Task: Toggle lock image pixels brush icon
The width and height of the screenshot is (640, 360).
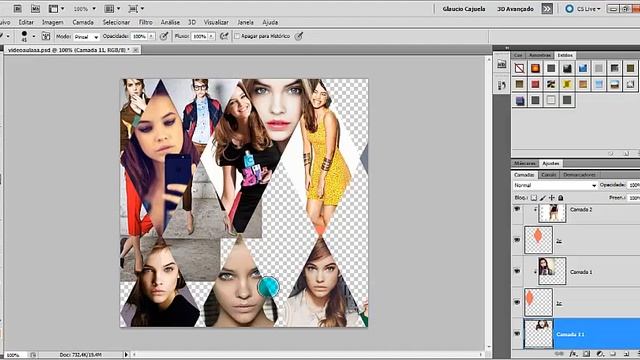Action: (x=543, y=198)
